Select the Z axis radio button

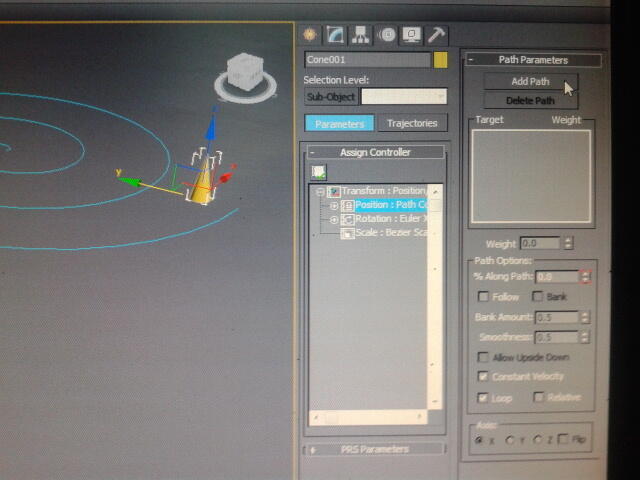[x=538, y=440]
